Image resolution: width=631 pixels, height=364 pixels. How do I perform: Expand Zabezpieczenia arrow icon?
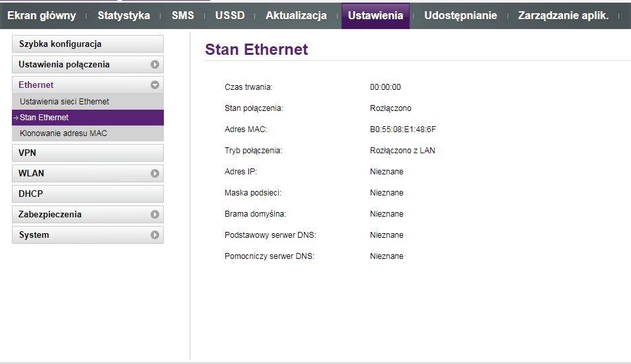(155, 215)
